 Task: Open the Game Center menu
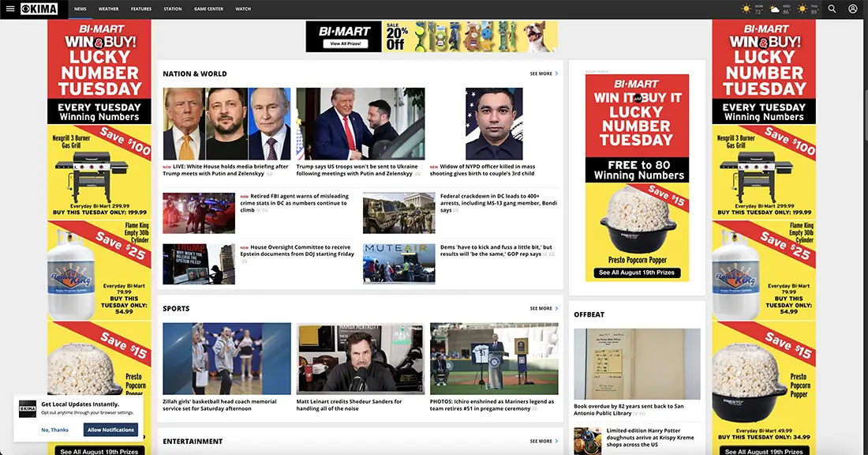tap(208, 9)
